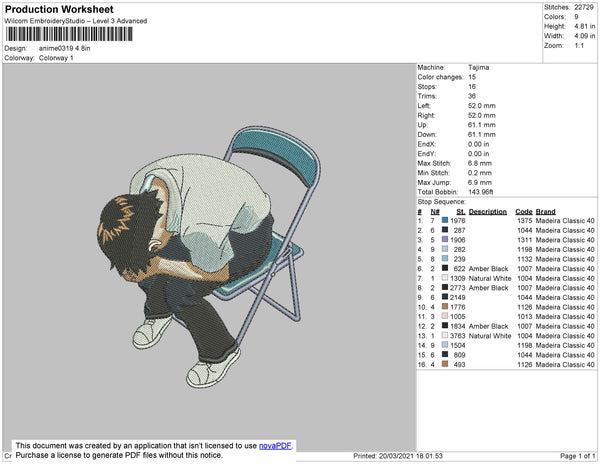This screenshot has height=464, width=600.
Task: Click the Description column header
Action: click(487, 212)
